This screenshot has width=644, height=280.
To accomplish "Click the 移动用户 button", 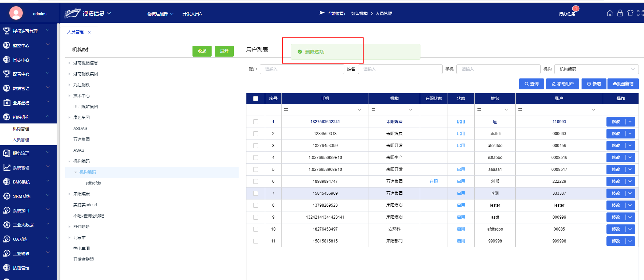I will click(x=562, y=84).
